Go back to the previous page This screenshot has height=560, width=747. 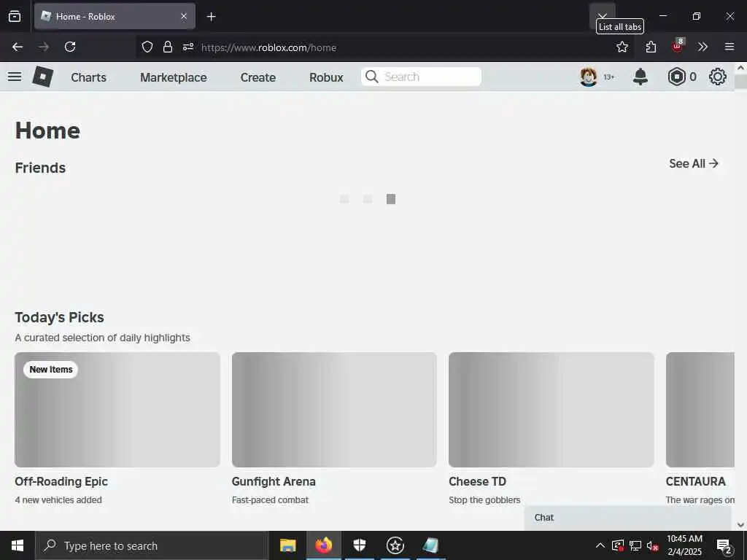pos(18,47)
